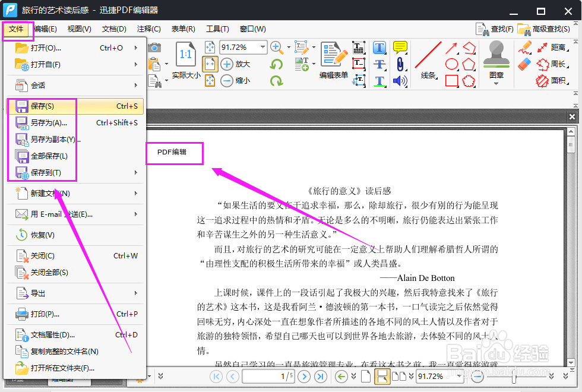Jump to last page button

[x=320, y=377]
